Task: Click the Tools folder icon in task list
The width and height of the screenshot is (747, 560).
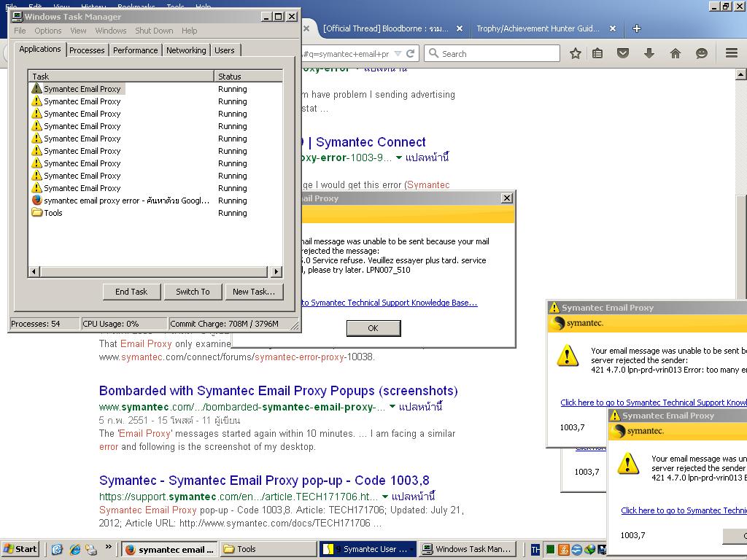Action: tap(36, 212)
